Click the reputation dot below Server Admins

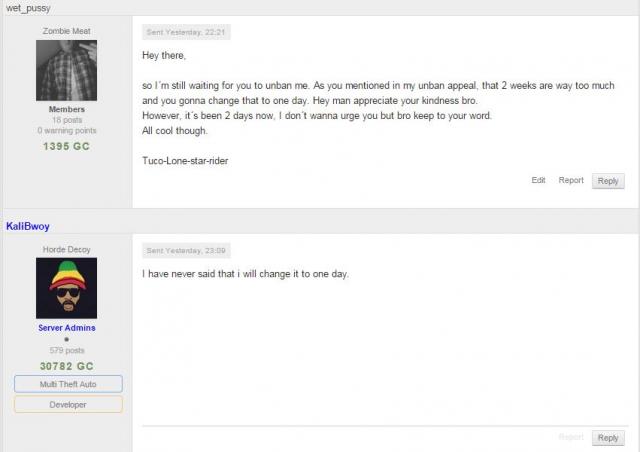tap(67, 340)
